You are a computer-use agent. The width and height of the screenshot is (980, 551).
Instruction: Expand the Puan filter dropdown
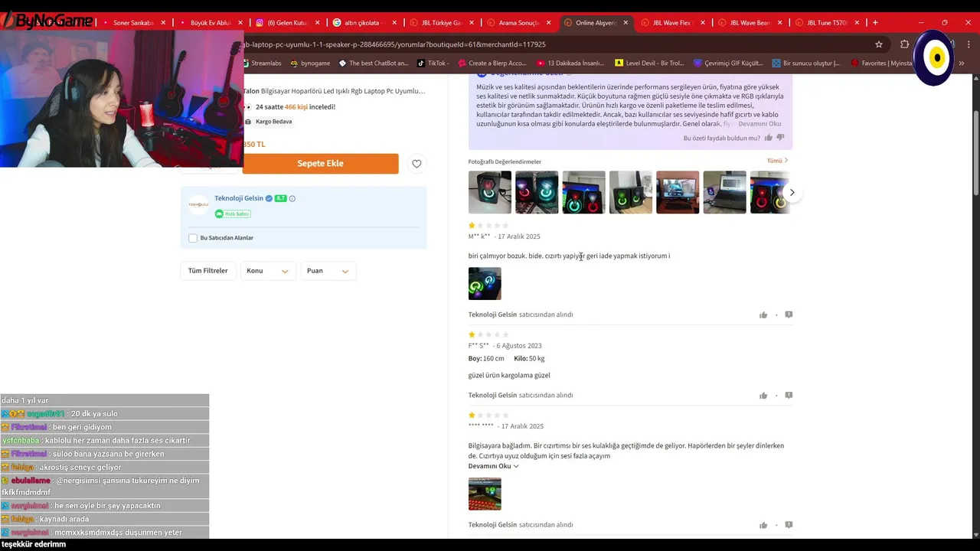pyautogui.click(x=328, y=270)
